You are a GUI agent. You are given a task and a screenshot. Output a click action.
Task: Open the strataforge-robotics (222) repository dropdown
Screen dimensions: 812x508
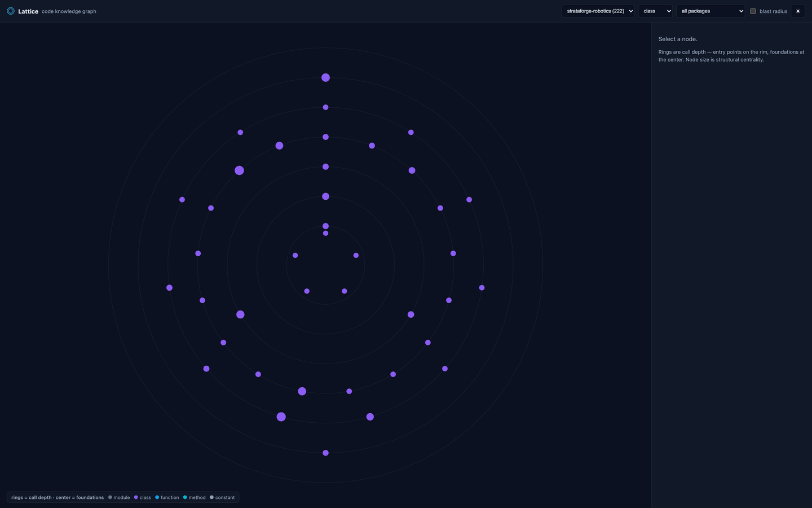click(598, 11)
